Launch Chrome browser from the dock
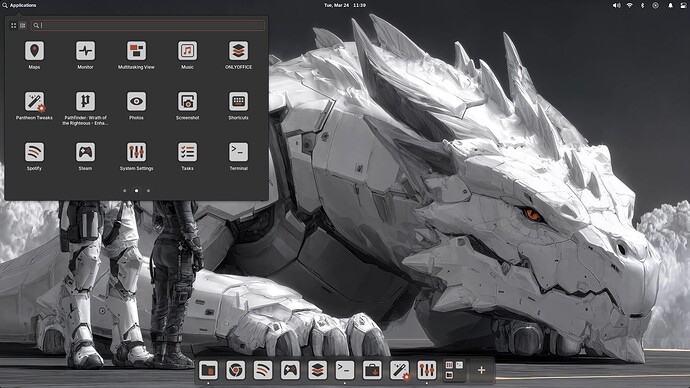Image resolution: width=690 pixels, height=388 pixels. 235,370
